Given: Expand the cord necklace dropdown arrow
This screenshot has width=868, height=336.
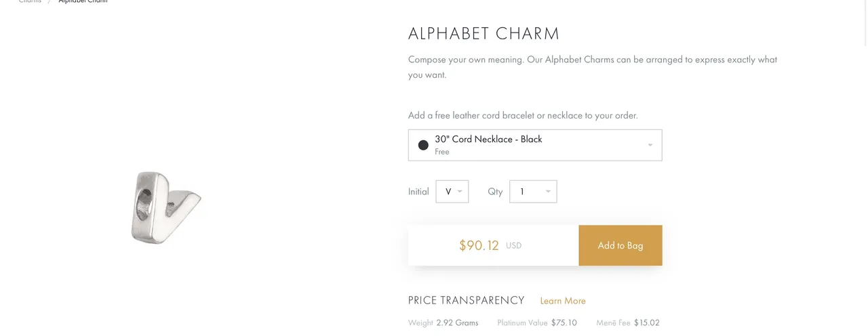Looking at the screenshot, I should 650,145.
